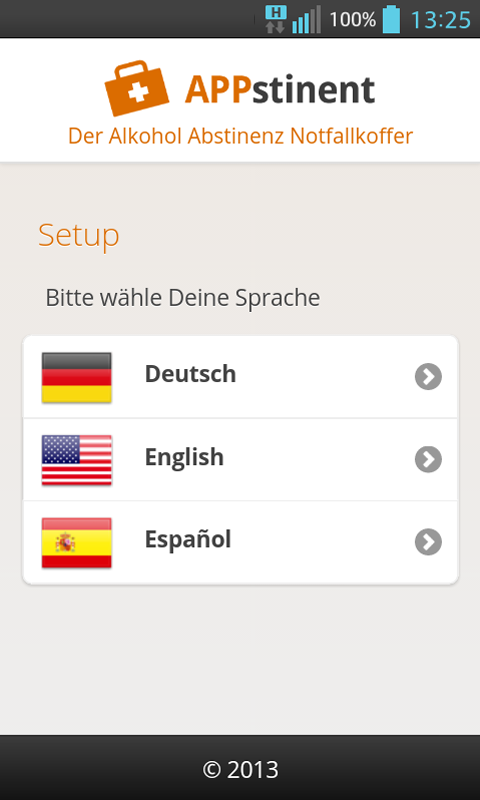Select the Spanish flag icon

coord(77,543)
